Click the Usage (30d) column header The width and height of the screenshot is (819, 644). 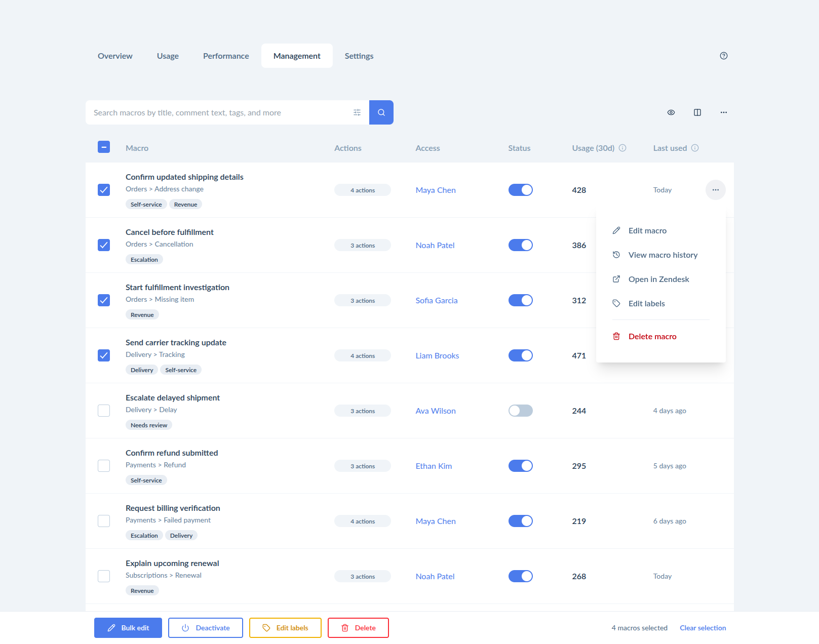pos(593,148)
